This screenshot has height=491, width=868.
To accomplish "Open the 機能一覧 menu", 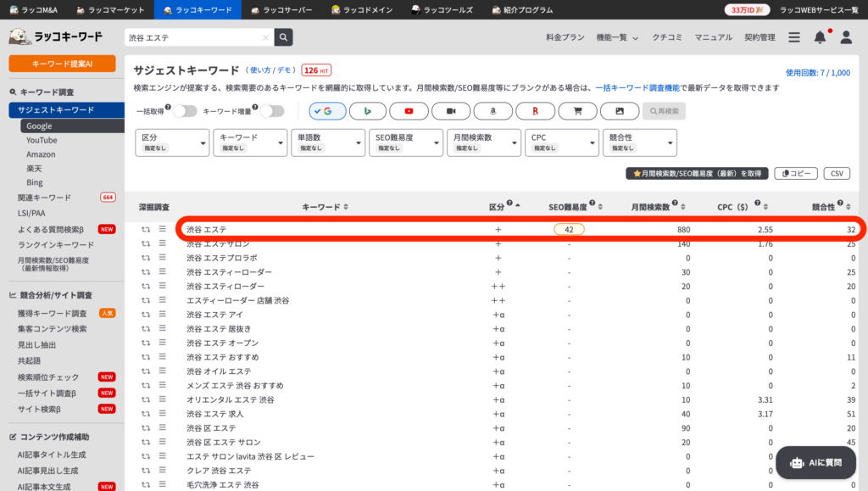I will 616,37.
